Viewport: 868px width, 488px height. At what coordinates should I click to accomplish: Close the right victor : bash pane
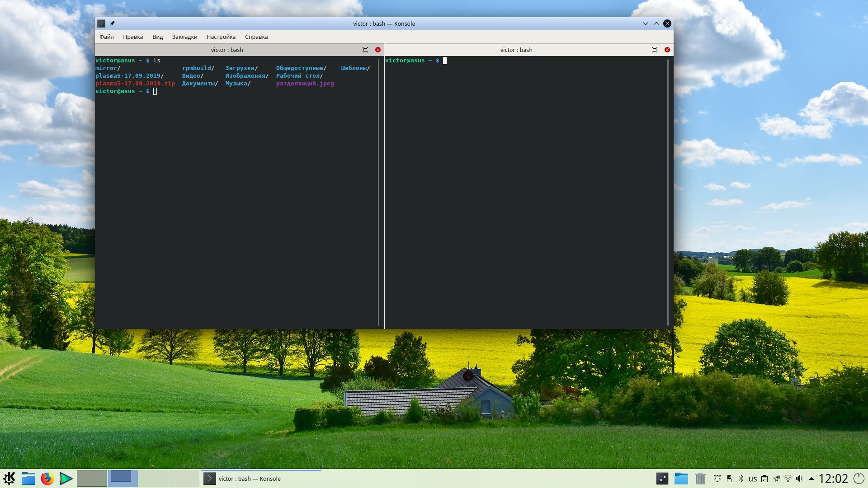[667, 50]
